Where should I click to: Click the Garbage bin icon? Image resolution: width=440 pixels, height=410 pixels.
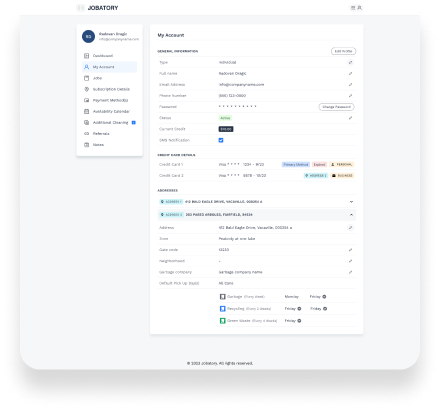222,296
